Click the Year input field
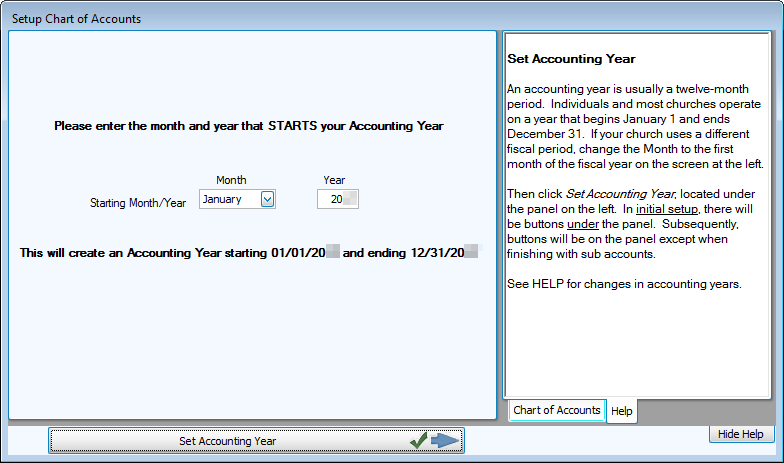 pyautogui.click(x=337, y=199)
